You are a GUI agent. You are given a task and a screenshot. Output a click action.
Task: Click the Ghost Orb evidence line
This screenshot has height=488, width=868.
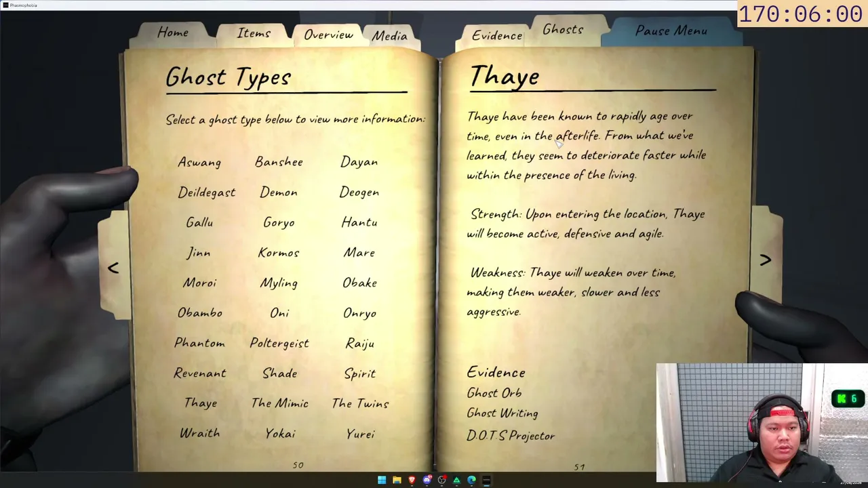[494, 393]
